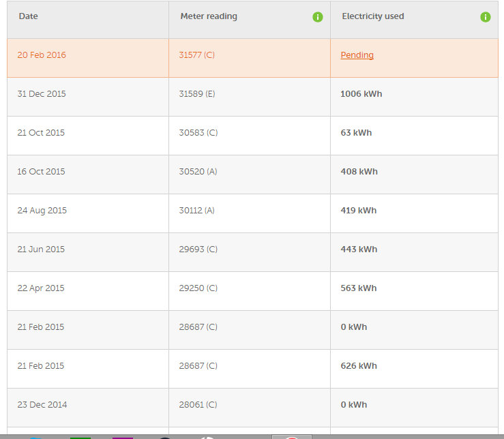Select the 31589 (E) meter reading
Viewport: 504px width, 439px height.
(x=197, y=94)
